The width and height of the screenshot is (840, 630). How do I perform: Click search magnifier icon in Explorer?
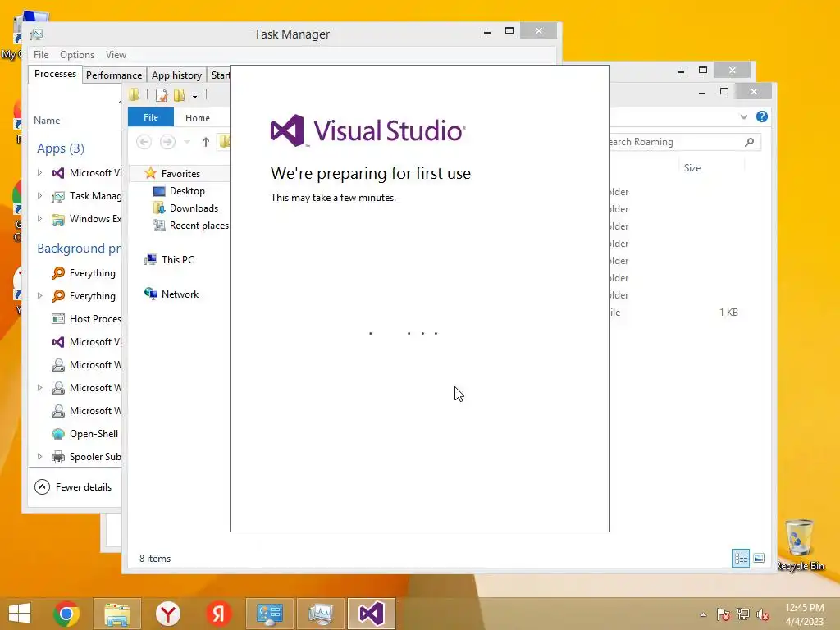click(x=750, y=142)
